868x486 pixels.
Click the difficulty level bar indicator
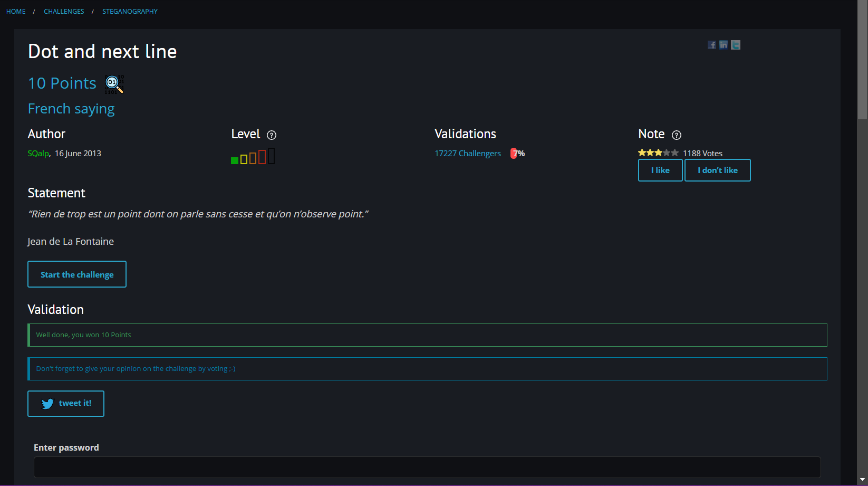click(253, 156)
